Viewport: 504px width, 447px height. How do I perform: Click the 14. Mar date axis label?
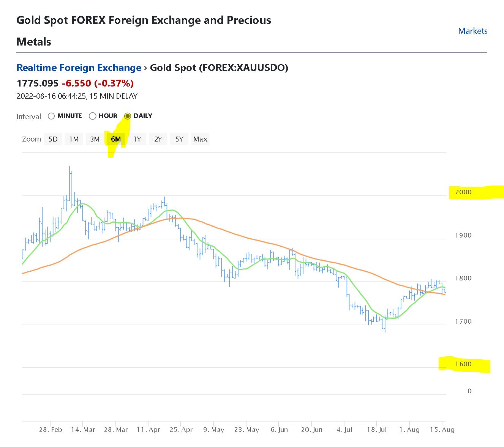[x=83, y=430]
